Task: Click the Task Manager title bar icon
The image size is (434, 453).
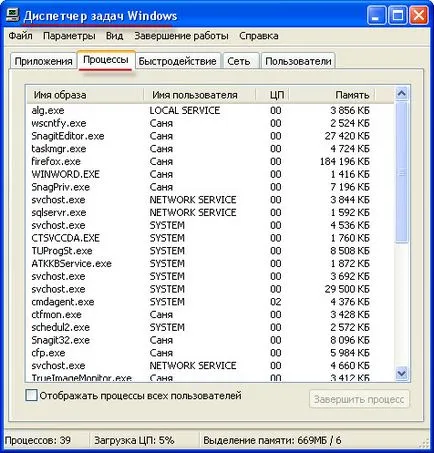Action: [x=12, y=16]
